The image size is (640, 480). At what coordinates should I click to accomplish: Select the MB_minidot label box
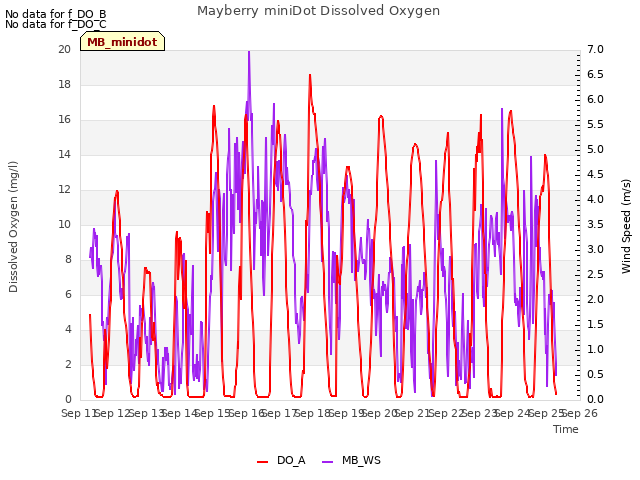click(x=122, y=41)
